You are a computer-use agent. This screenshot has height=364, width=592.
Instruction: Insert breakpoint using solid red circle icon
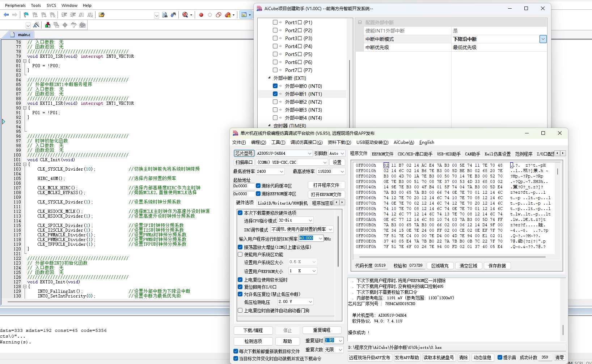click(201, 15)
